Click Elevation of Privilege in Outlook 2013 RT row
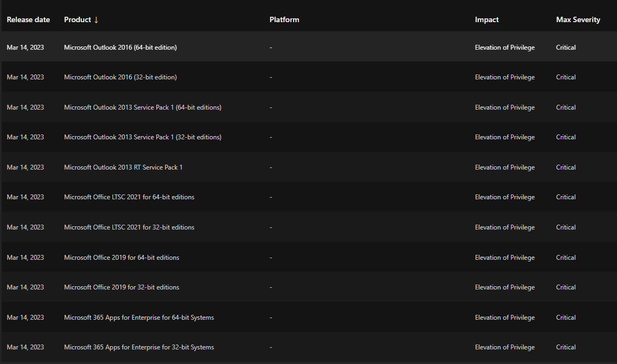The height and width of the screenshot is (364, 617). point(505,167)
